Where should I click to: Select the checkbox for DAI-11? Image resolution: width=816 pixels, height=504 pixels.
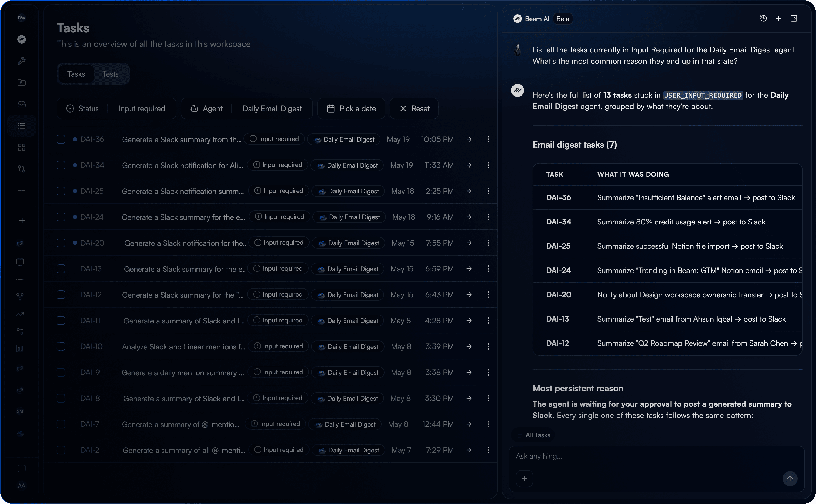coord(61,321)
